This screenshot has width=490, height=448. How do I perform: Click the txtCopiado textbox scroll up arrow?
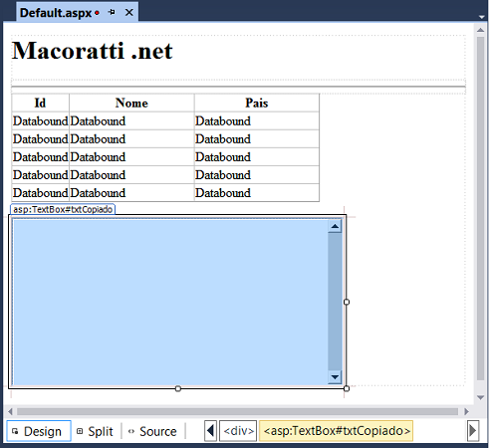(335, 227)
